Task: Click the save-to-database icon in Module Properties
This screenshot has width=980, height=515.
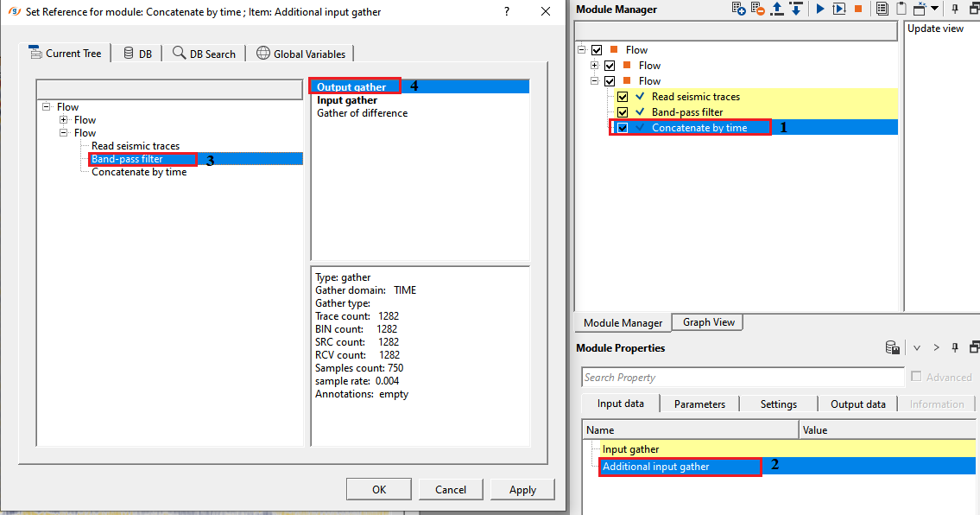Action: 893,348
